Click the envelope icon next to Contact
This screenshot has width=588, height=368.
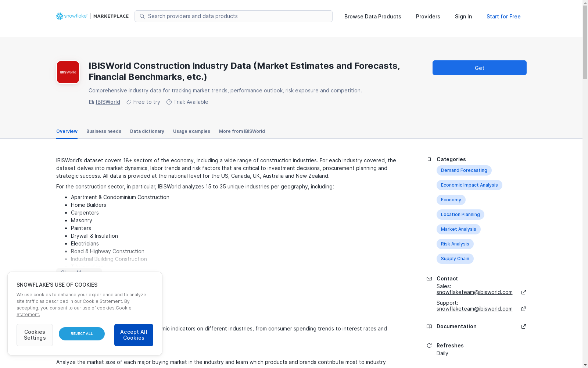tap(429, 279)
